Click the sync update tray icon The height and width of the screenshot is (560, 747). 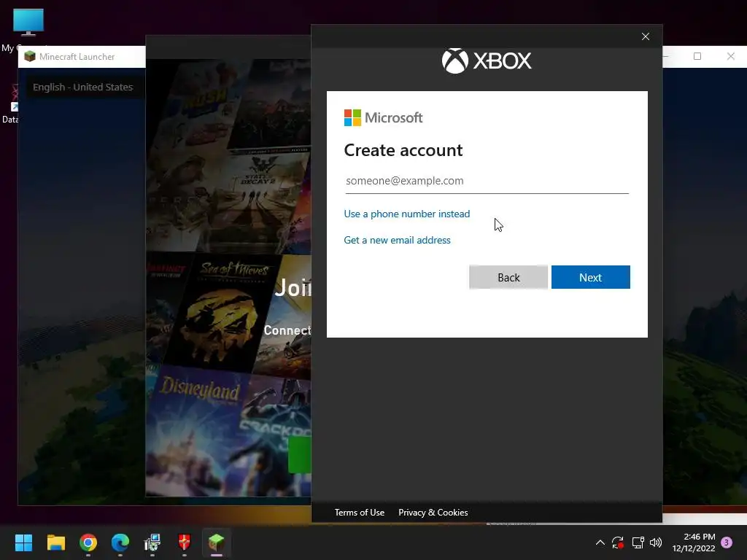(x=618, y=542)
